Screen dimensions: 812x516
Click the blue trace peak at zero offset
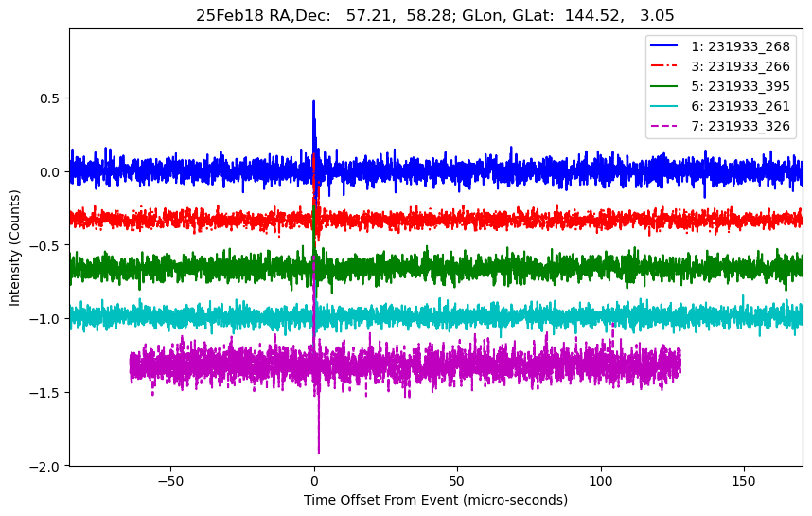(313, 102)
